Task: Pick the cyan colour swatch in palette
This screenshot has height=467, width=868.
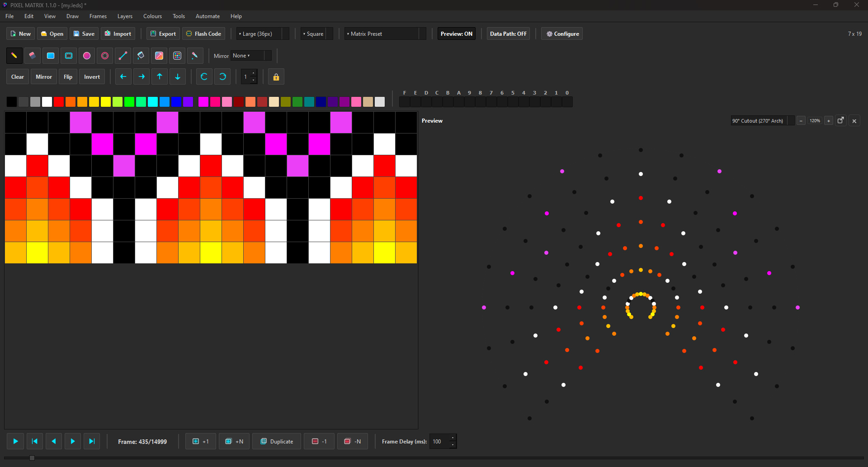Action: pos(153,102)
